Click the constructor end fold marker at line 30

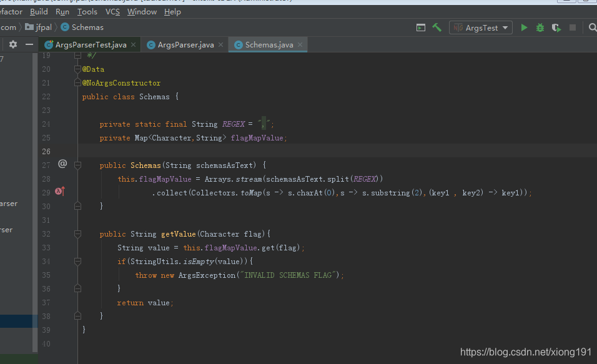(77, 206)
